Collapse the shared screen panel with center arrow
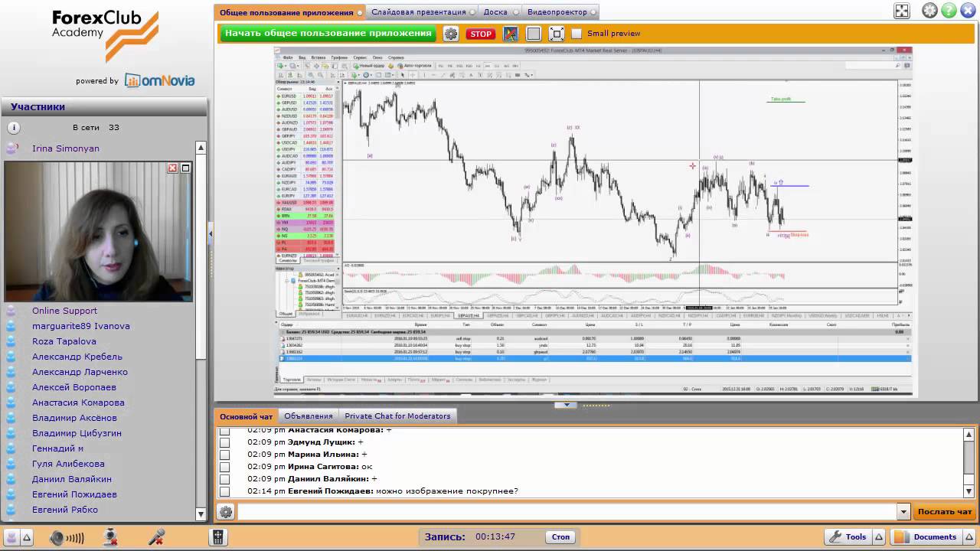 566,405
